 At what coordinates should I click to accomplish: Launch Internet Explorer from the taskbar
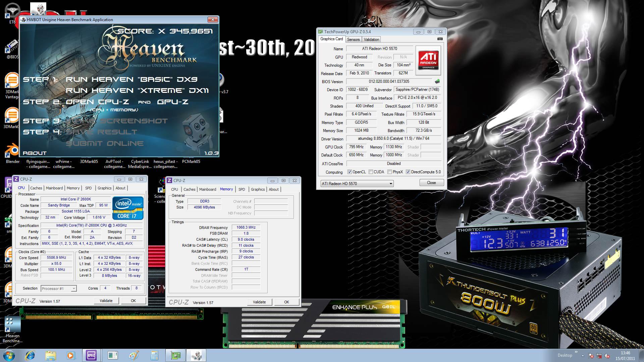point(30,355)
